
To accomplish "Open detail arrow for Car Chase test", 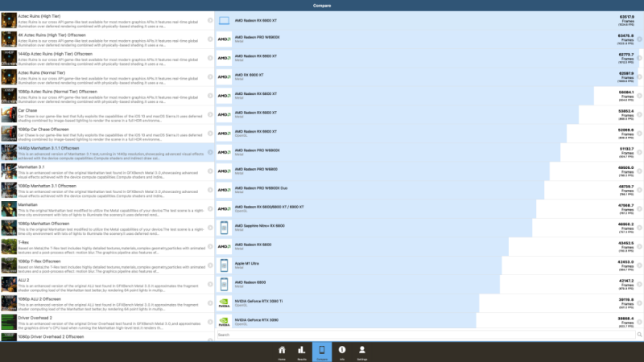I will click(210, 114).
